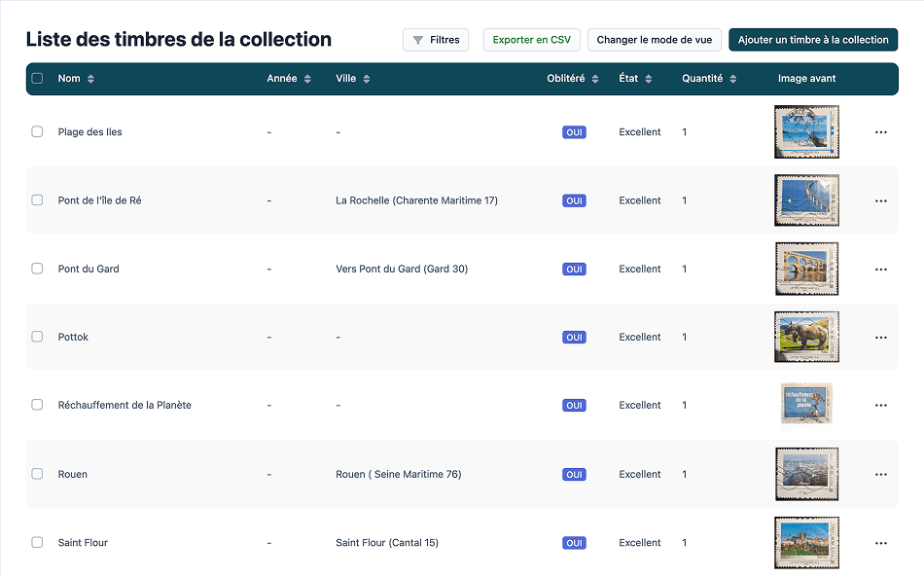Click the three-dot menu for Pont du Gard
The width and height of the screenshot is (924, 578).
tap(881, 269)
